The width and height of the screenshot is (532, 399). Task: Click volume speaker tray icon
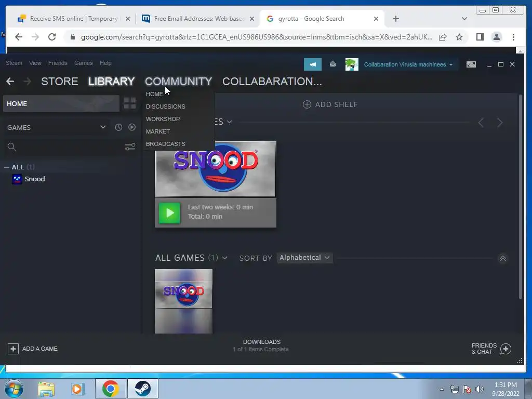480,389
